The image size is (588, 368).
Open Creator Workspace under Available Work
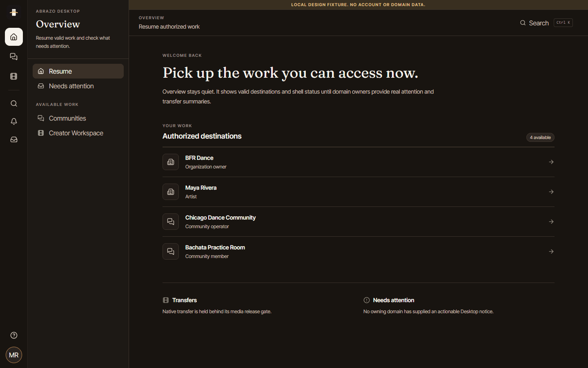coord(78,133)
